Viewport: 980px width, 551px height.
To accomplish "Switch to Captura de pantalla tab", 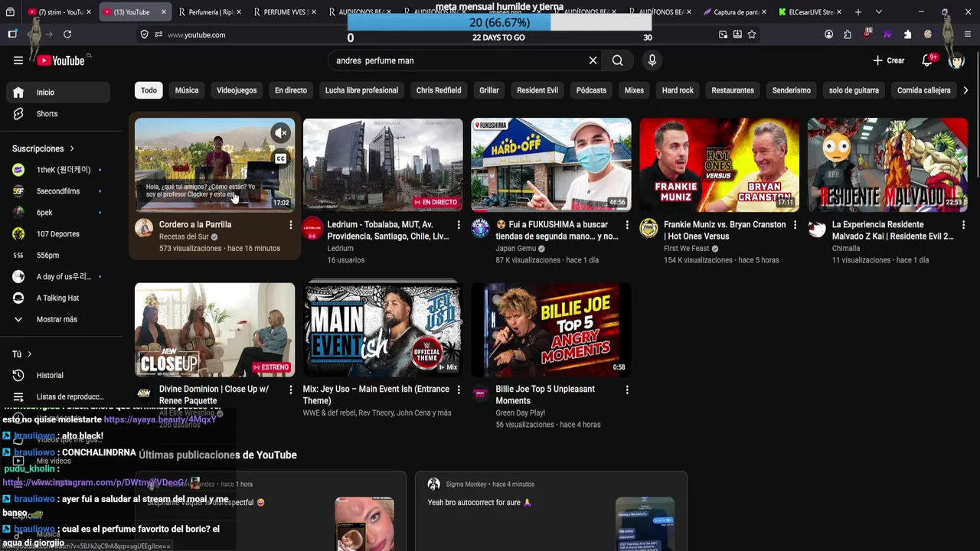I will point(734,12).
